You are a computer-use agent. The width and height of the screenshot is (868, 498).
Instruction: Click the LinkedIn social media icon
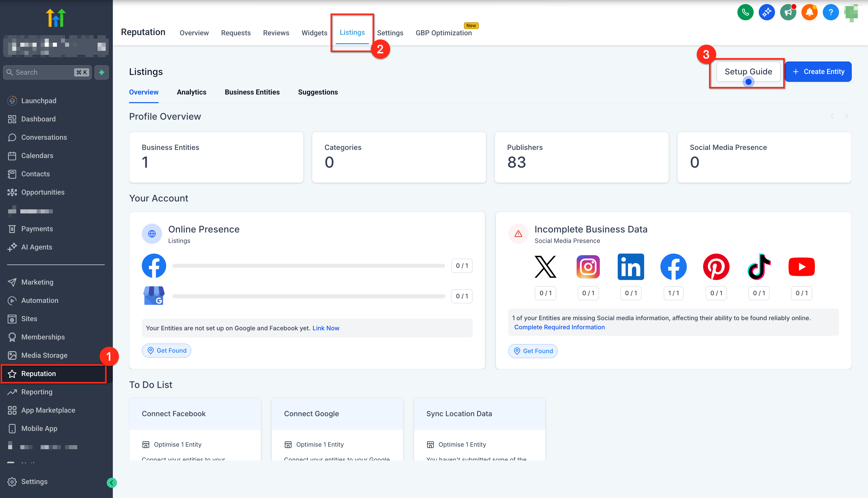click(631, 267)
